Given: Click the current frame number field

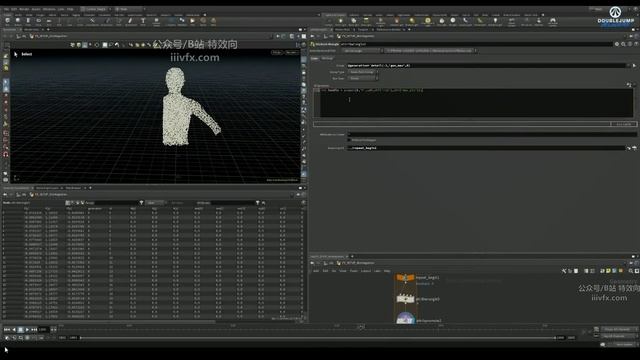Looking at the screenshot, I should pyautogui.click(x=43, y=330).
